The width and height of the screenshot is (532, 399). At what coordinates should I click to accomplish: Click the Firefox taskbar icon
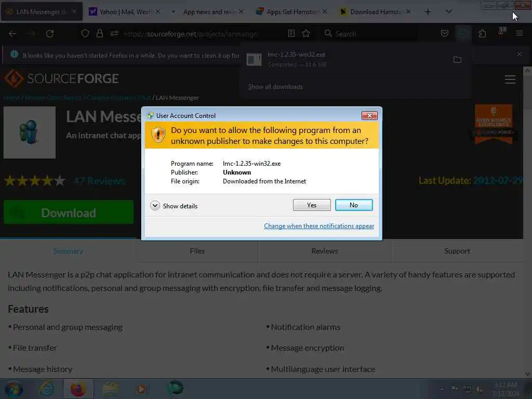(x=78, y=389)
